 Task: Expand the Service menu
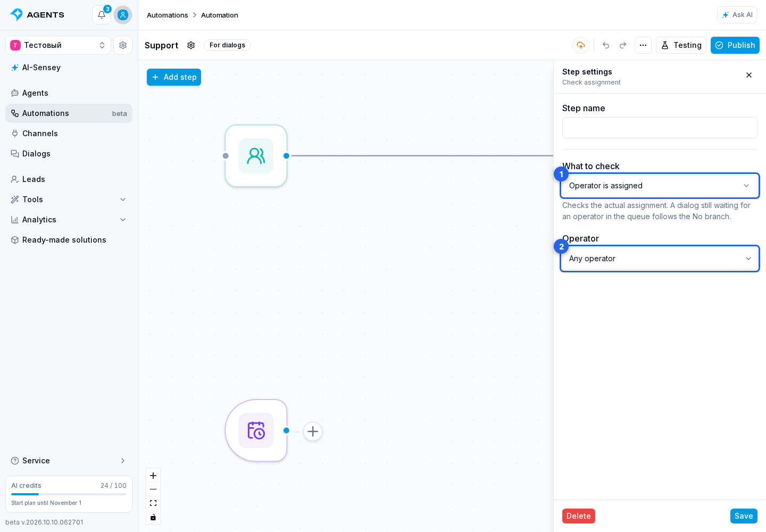pos(69,461)
